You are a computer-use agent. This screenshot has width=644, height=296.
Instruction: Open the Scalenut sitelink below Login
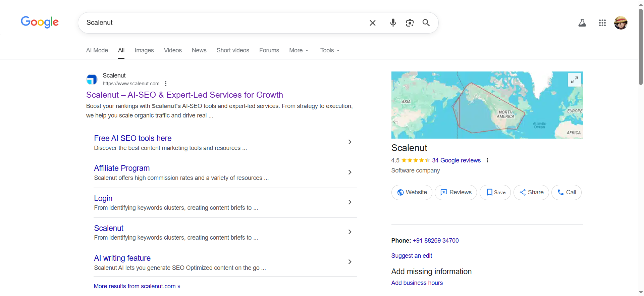pyautogui.click(x=109, y=228)
